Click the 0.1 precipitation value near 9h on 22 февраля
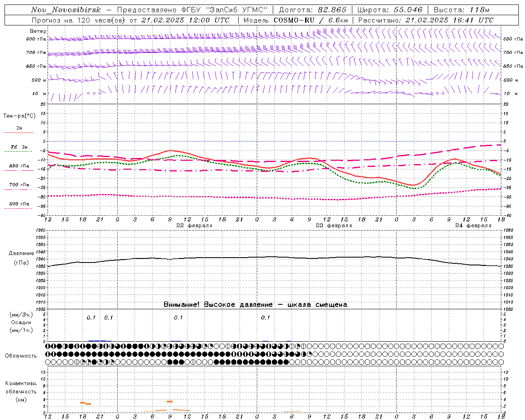 pos(178,318)
